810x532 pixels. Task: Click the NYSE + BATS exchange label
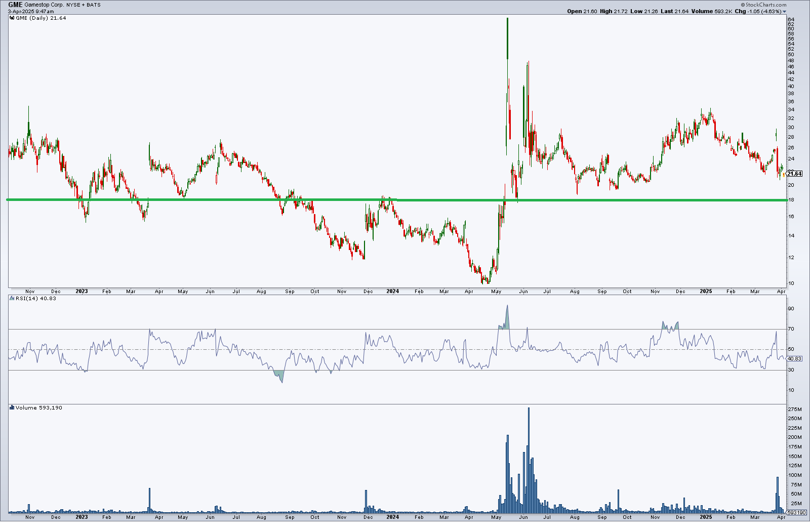click(84, 5)
